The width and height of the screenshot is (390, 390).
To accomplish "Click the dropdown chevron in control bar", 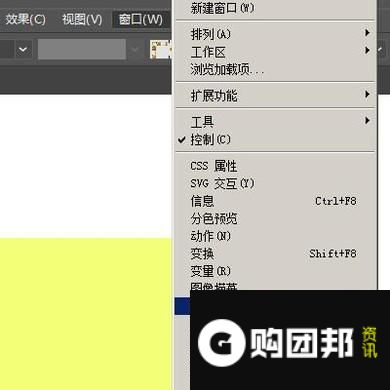I will click(23, 50).
